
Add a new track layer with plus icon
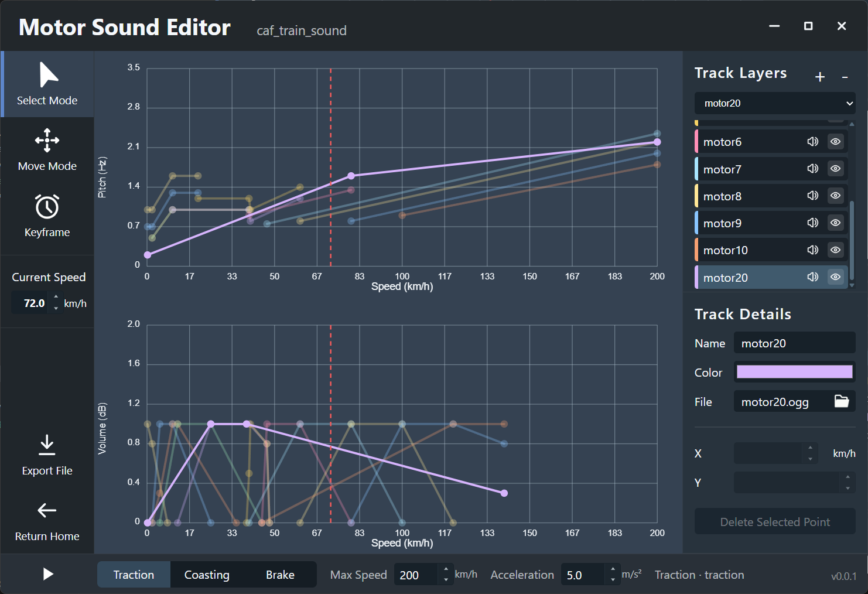point(820,77)
